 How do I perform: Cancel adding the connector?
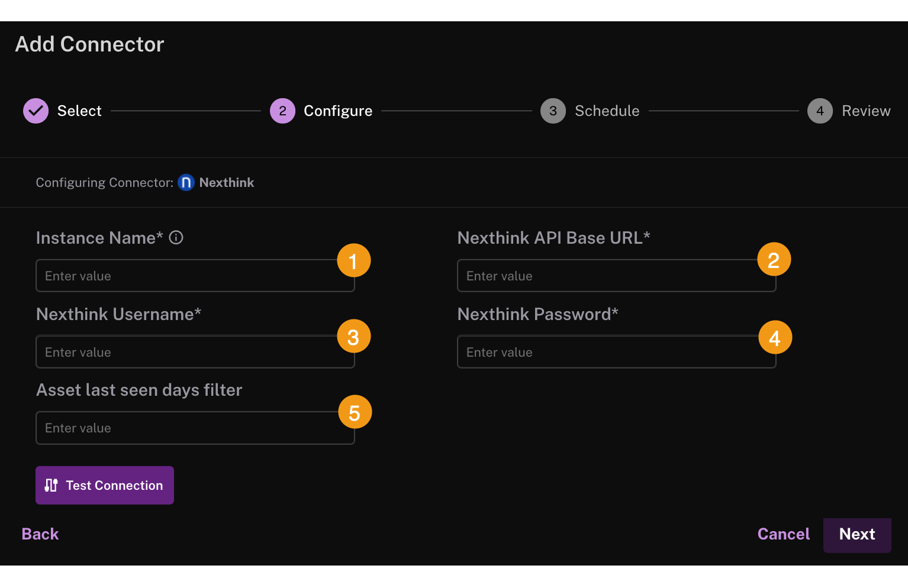pos(784,534)
